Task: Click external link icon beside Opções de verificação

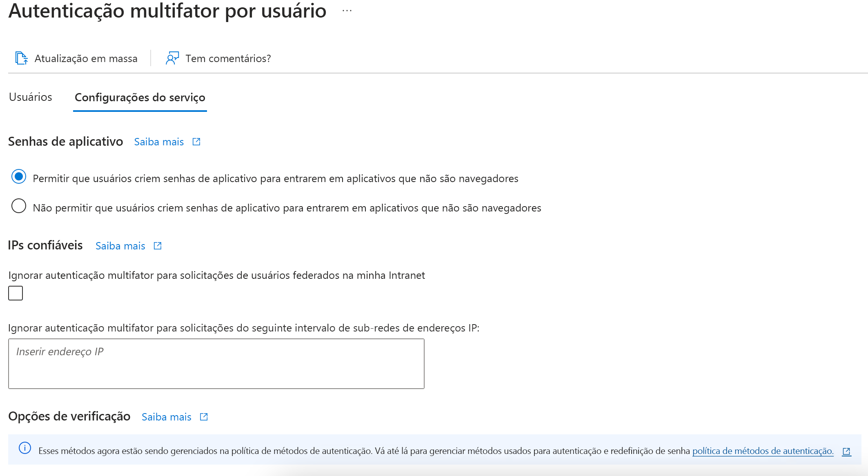Action: pos(204,417)
